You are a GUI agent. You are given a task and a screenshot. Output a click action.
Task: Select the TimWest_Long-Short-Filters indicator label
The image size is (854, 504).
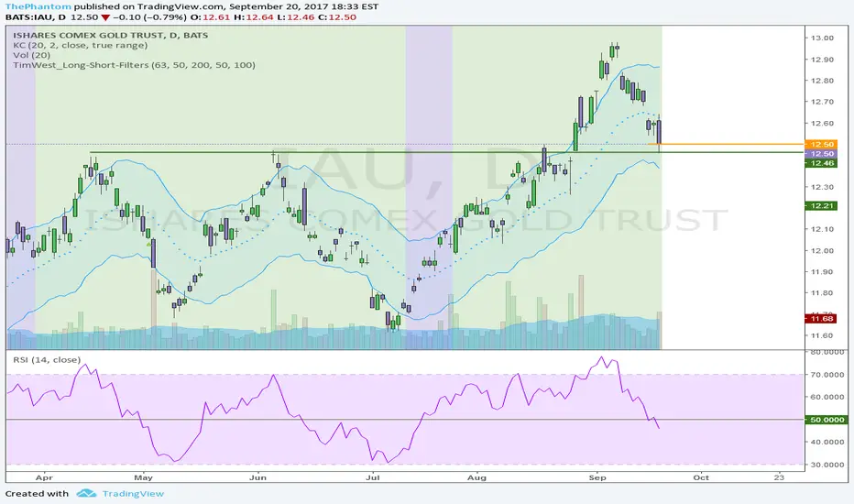[134, 65]
